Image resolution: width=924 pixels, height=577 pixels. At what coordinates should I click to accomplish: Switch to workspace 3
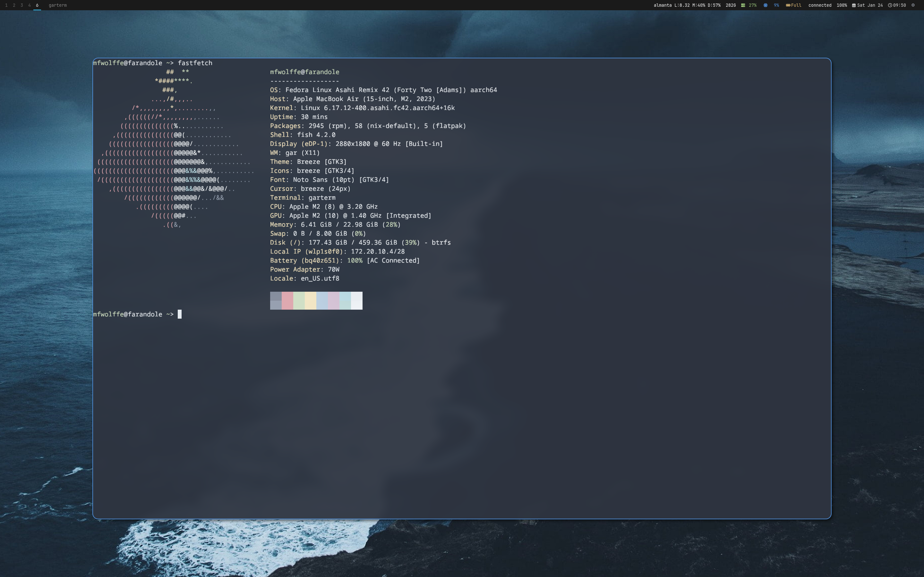[x=22, y=5]
